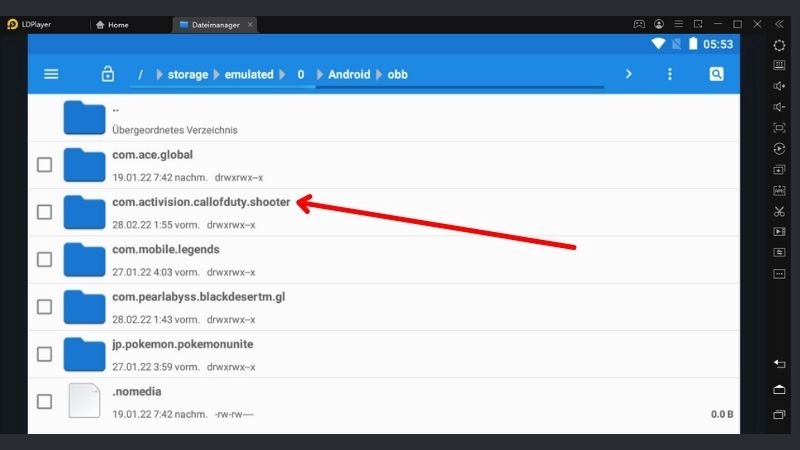Open the three-dot overflow menu

670,74
